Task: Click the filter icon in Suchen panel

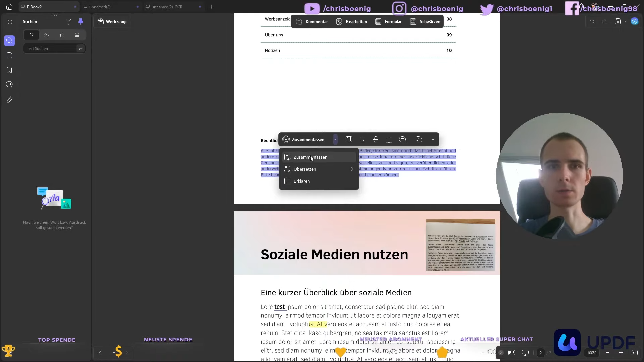Action: [x=68, y=22]
